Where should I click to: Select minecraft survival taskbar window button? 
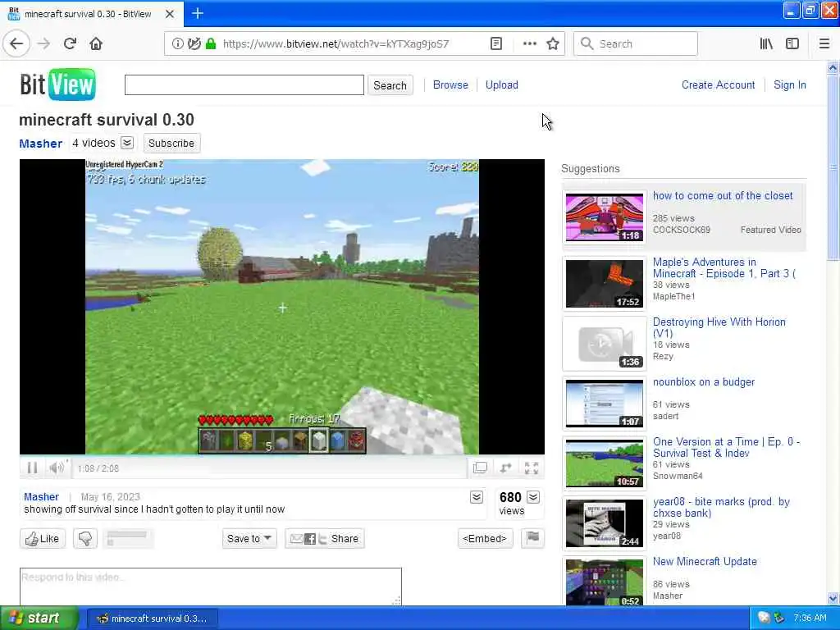click(153, 619)
